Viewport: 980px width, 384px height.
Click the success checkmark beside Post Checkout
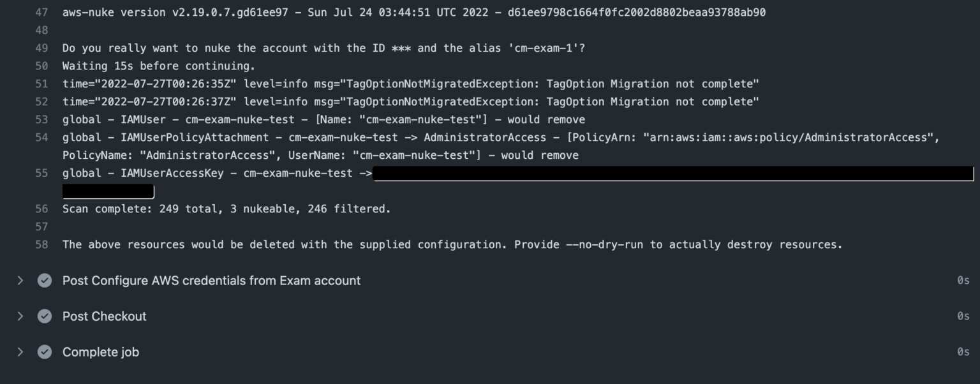44,316
